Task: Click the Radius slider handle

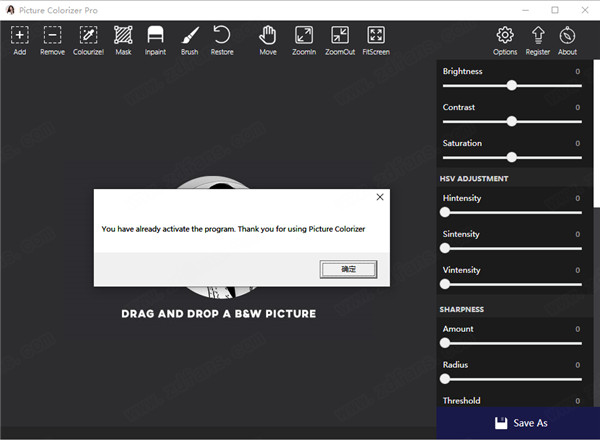Action: pyautogui.click(x=445, y=379)
